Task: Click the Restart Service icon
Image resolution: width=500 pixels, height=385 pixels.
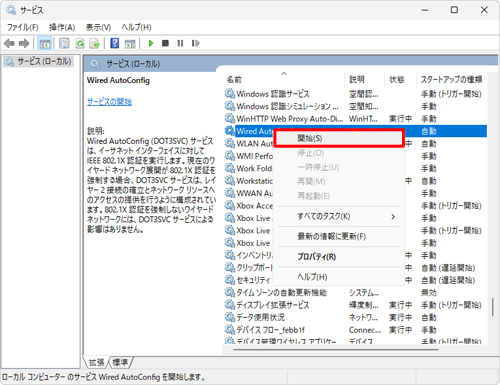Action: point(196,43)
